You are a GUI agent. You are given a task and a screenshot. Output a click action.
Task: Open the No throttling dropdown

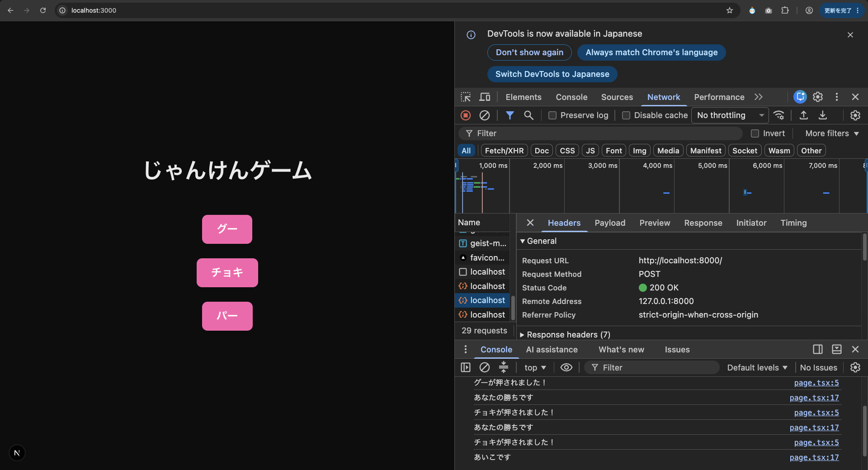[x=730, y=115]
